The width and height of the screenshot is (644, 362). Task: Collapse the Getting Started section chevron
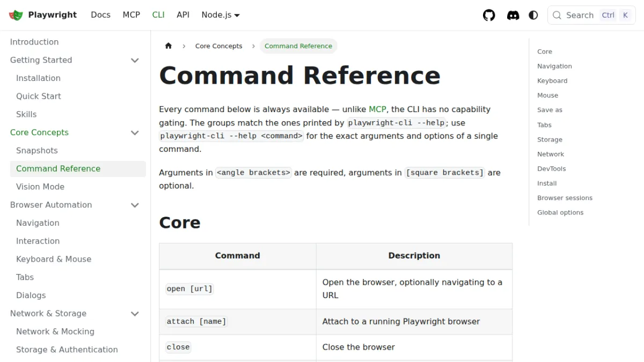[135, 60]
